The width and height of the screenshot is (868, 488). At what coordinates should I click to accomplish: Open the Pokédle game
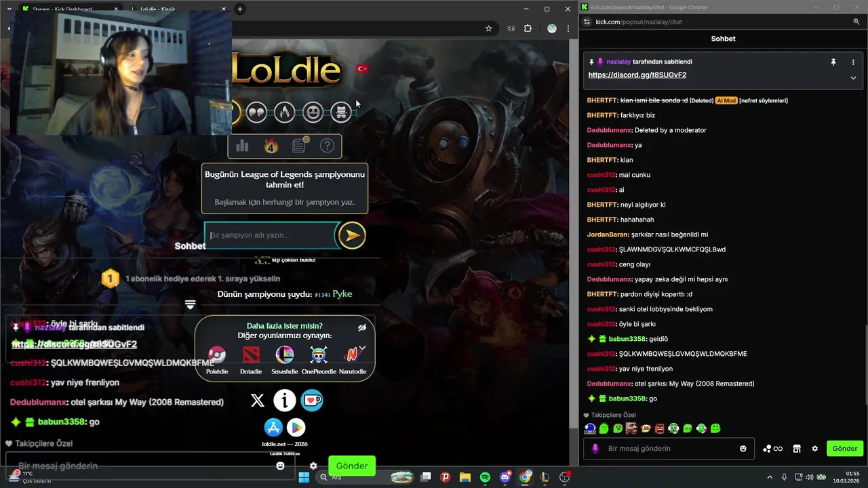217,360
